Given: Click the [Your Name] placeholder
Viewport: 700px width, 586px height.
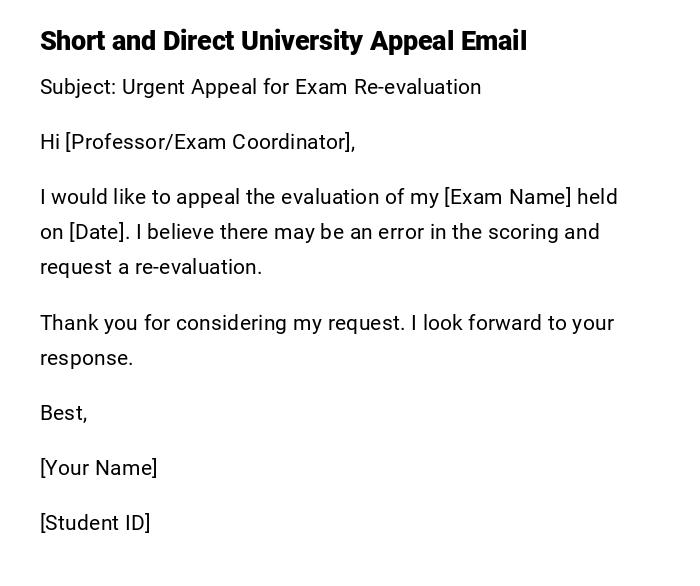Looking at the screenshot, I should click(98, 468).
